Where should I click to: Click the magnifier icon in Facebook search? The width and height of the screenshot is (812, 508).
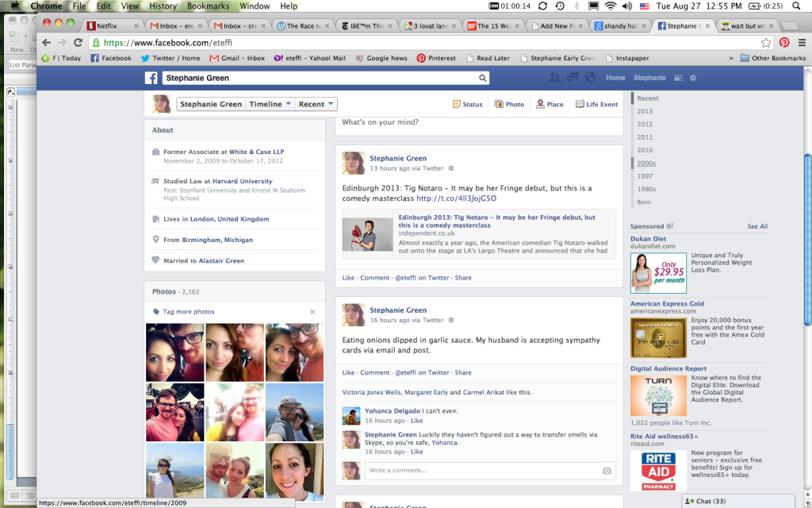482,78
